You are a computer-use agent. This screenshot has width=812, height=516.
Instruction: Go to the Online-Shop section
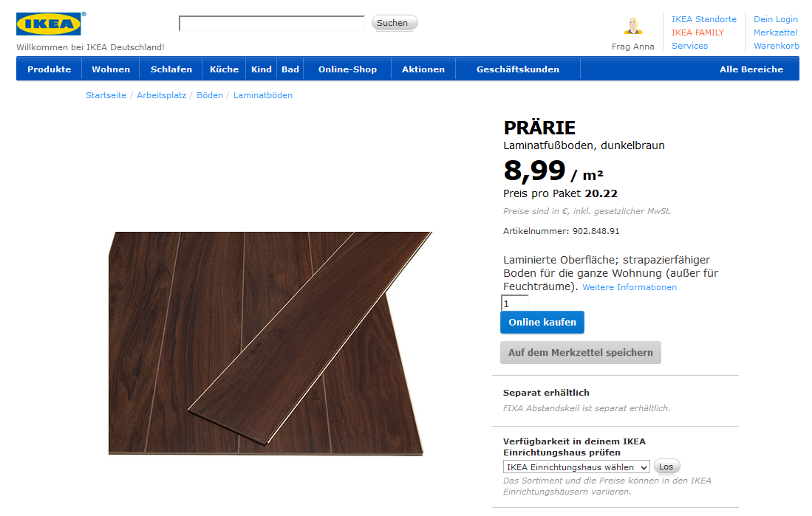[x=347, y=69]
